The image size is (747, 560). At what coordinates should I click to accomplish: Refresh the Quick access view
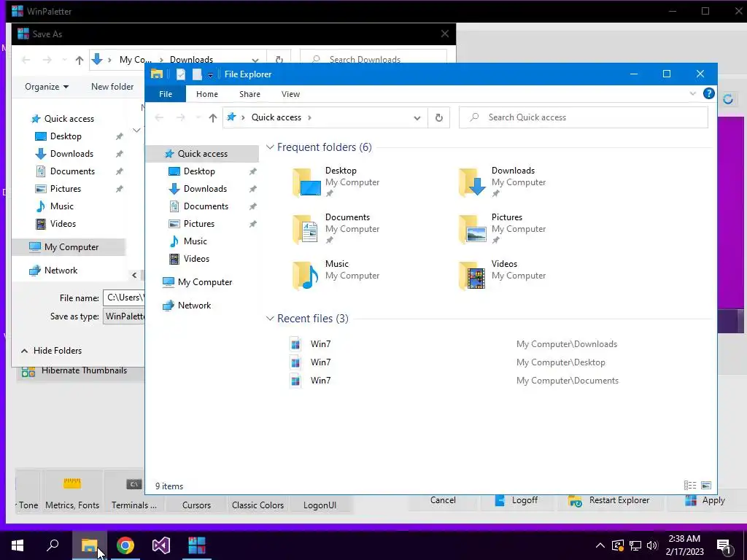(x=438, y=117)
